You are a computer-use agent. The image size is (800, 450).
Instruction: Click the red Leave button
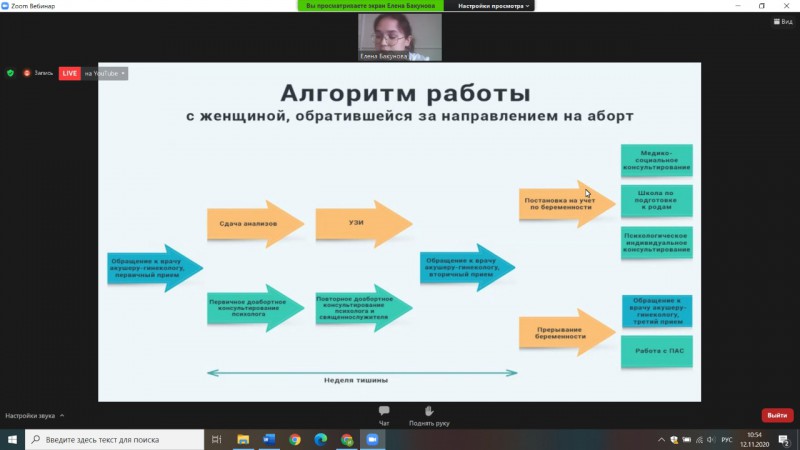tap(777, 415)
